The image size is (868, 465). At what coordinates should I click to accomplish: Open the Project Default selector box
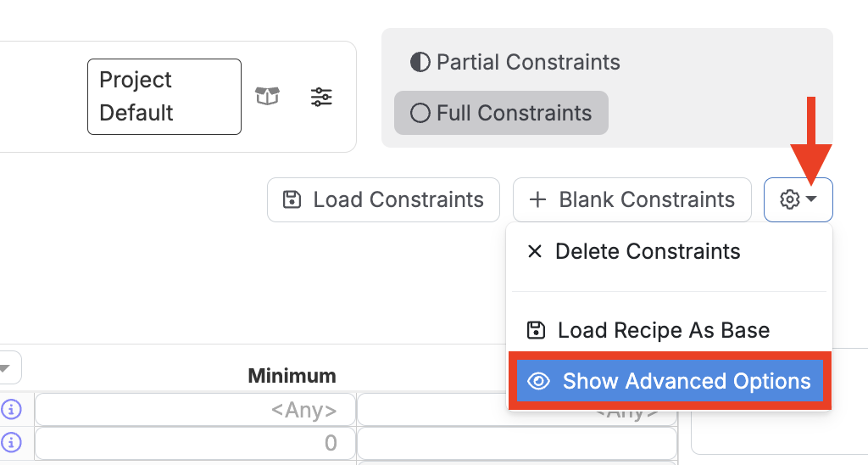(164, 96)
